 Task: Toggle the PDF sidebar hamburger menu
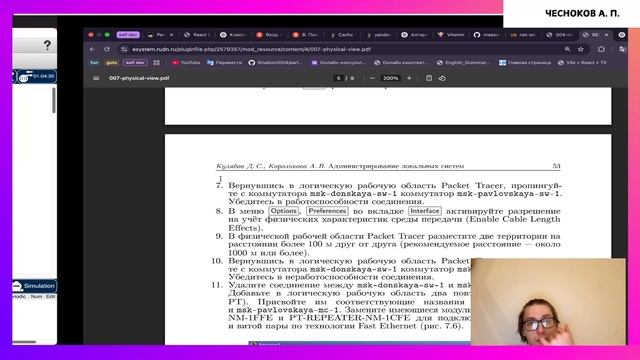click(x=96, y=78)
